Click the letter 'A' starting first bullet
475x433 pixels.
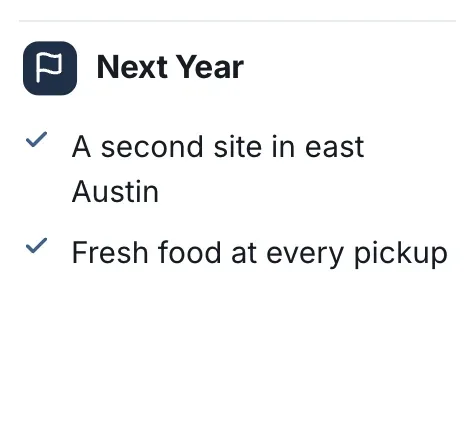click(x=81, y=146)
